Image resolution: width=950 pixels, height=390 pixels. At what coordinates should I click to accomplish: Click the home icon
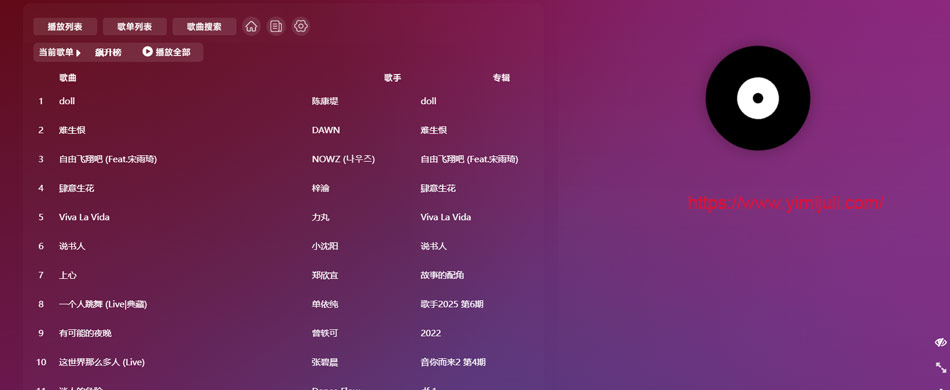coord(251,27)
